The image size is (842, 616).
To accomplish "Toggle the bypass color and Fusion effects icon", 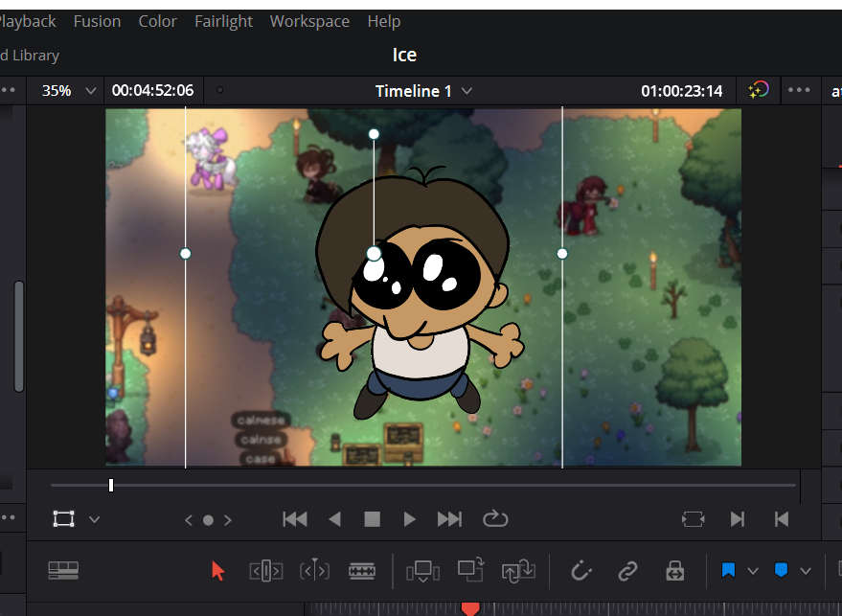I will pyautogui.click(x=759, y=90).
